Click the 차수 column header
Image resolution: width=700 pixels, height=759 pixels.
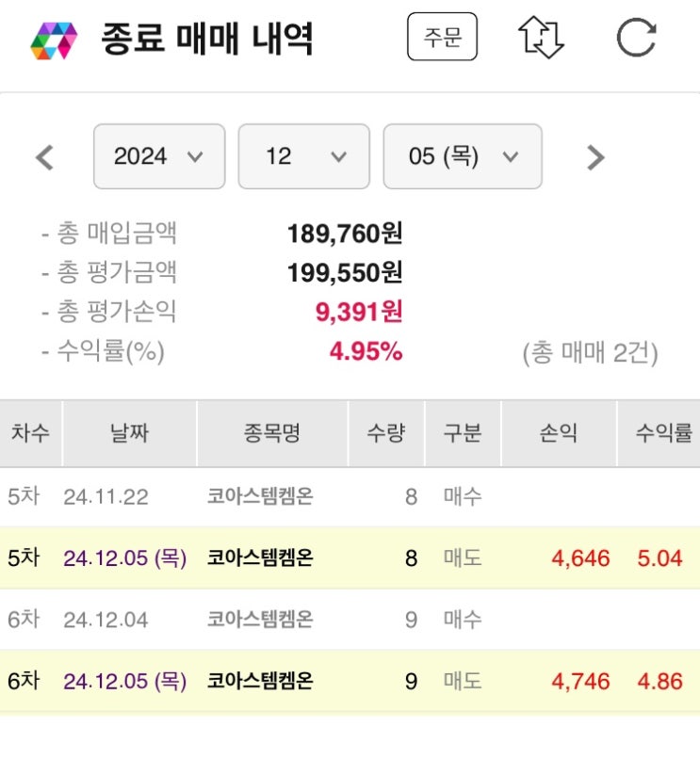31,433
